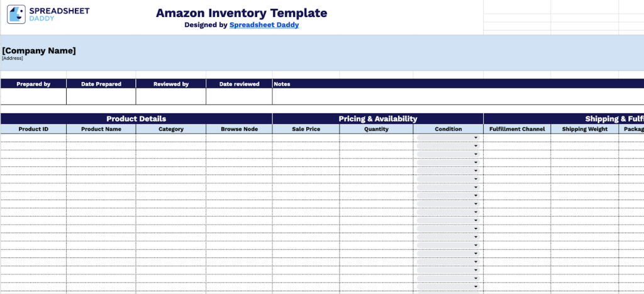
Task: Click the Shipping Weight column header
Action: click(x=584, y=129)
